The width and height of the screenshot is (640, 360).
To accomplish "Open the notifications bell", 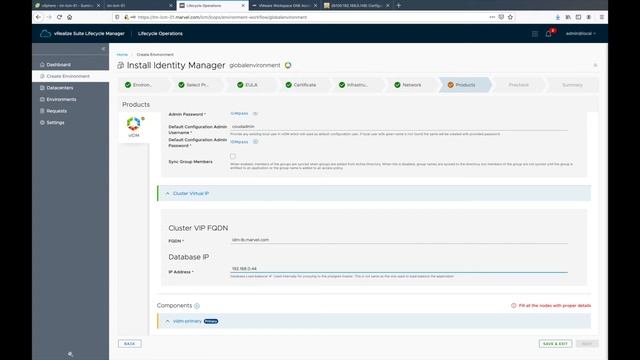I will 549,34.
